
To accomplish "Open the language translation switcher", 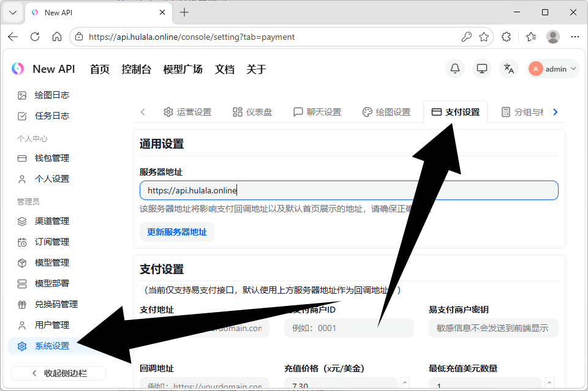I will [x=508, y=69].
